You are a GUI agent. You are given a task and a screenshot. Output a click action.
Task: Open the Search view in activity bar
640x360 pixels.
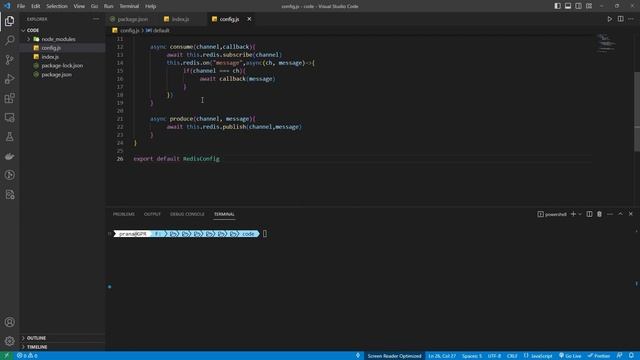(x=9, y=40)
